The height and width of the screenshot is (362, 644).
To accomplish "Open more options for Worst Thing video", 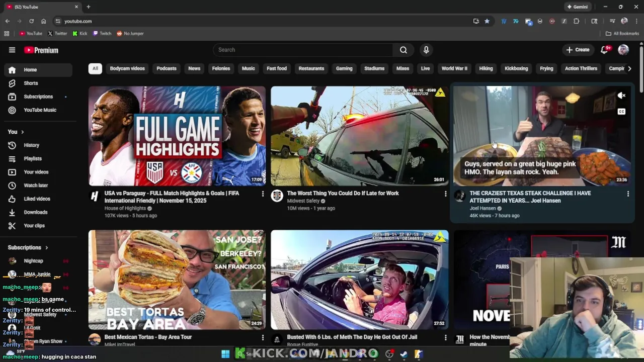I will 445,194.
